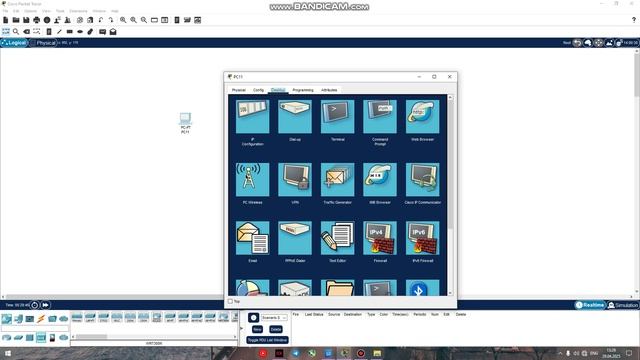Open Traffic Generator app
The width and height of the screenshot is (640, 360).
pos(338,180)
